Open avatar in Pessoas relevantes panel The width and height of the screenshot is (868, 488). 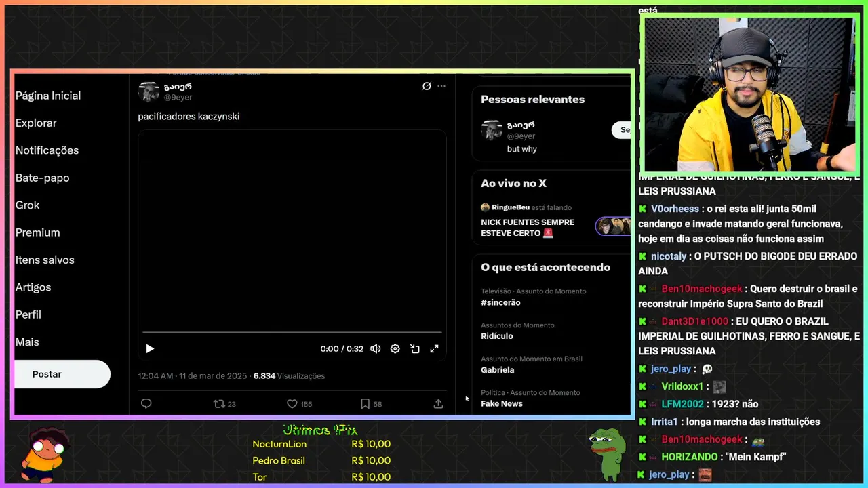pyautogui.click(x=492, y=130)
